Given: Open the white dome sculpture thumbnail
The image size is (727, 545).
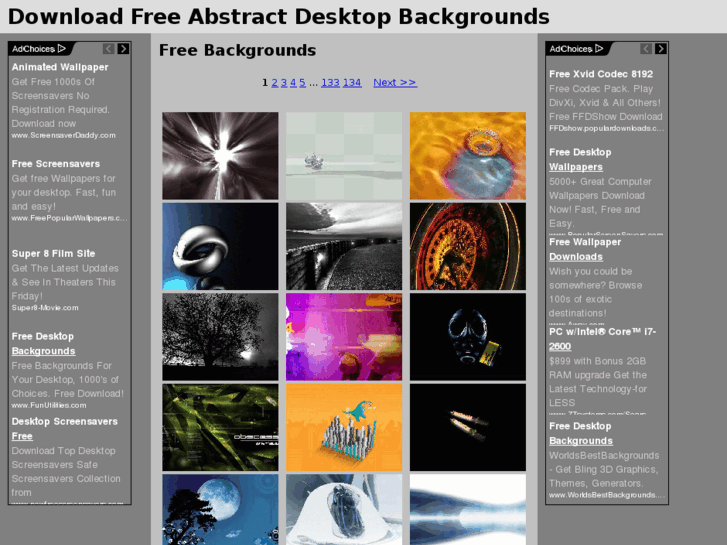Looking at the screenshot, I should (x=344, y=509).
